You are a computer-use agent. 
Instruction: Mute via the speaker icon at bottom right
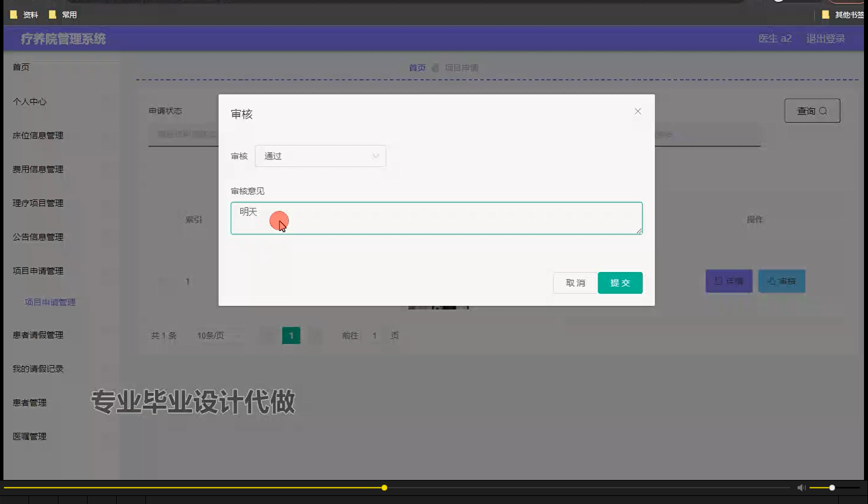tap(802, 487)
